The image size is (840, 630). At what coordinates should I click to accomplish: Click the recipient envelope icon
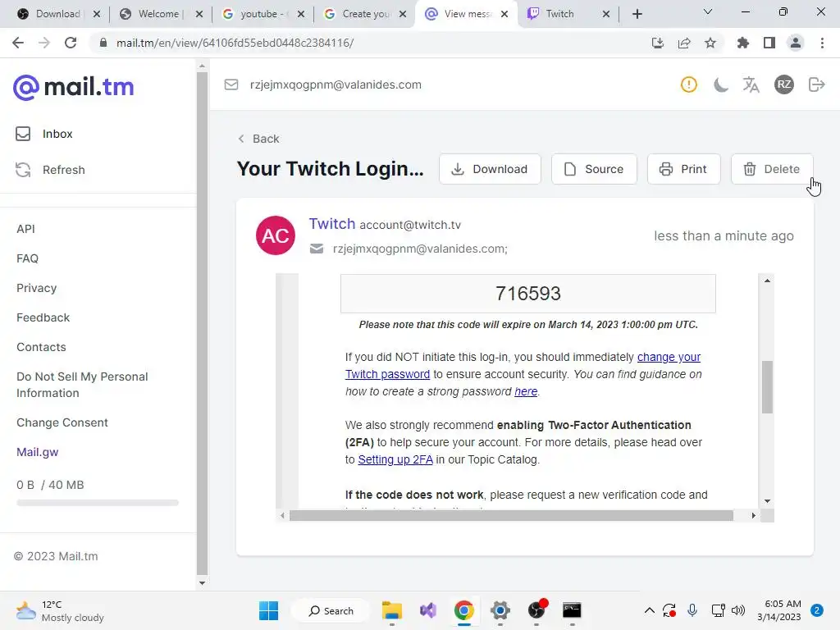tap(317, 249)
